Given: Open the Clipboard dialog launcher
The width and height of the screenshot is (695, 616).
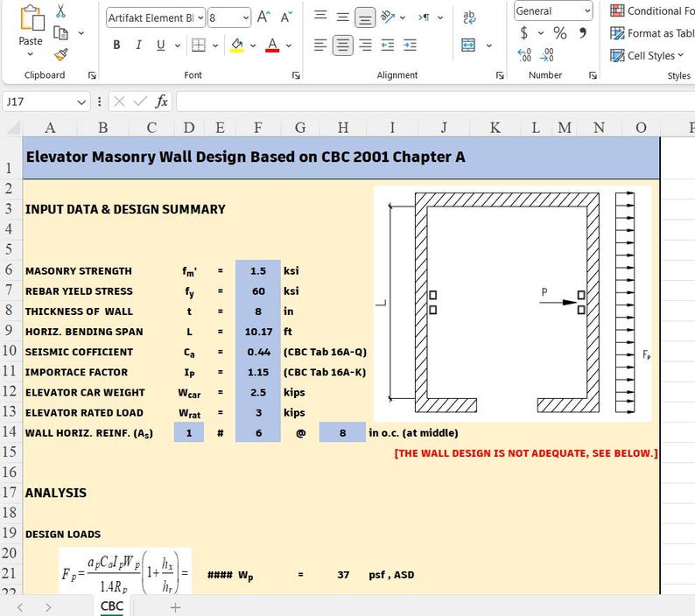Looking at the screenshot, I should click(x=92, y=75).
